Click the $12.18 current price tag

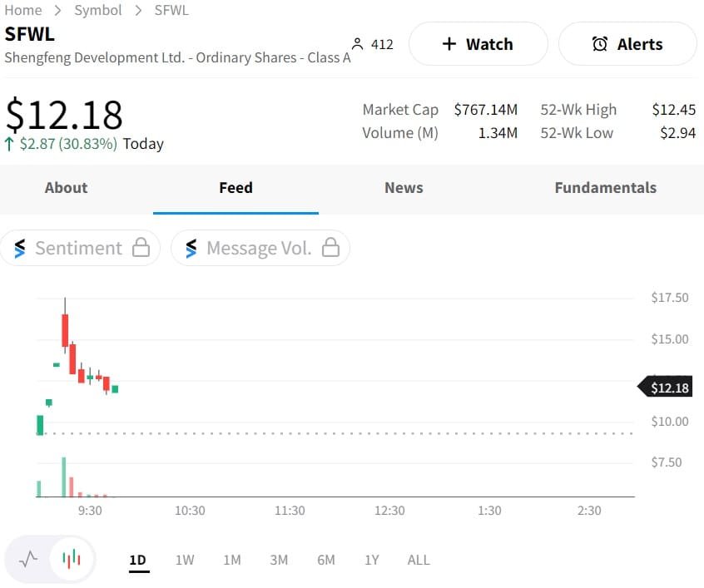tap(669, 388)
